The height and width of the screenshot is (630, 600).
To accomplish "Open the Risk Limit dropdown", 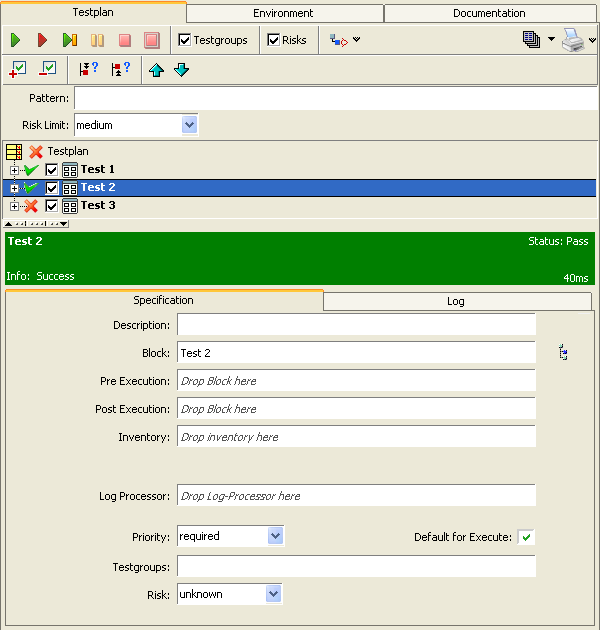I will (189, 125).
